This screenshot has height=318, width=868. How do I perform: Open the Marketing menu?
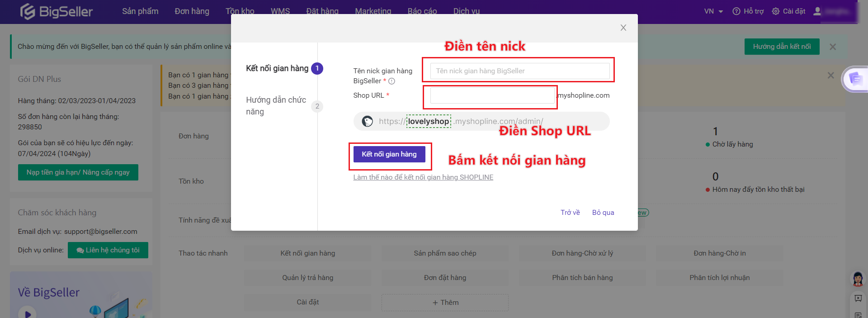tap(373, 11)
